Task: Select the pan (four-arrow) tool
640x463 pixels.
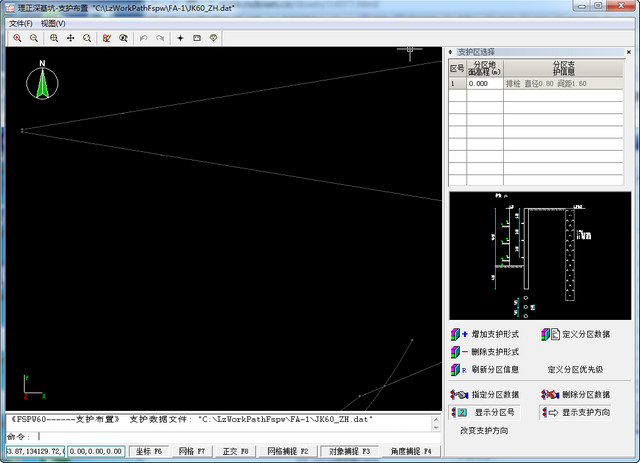Action: 70,38
